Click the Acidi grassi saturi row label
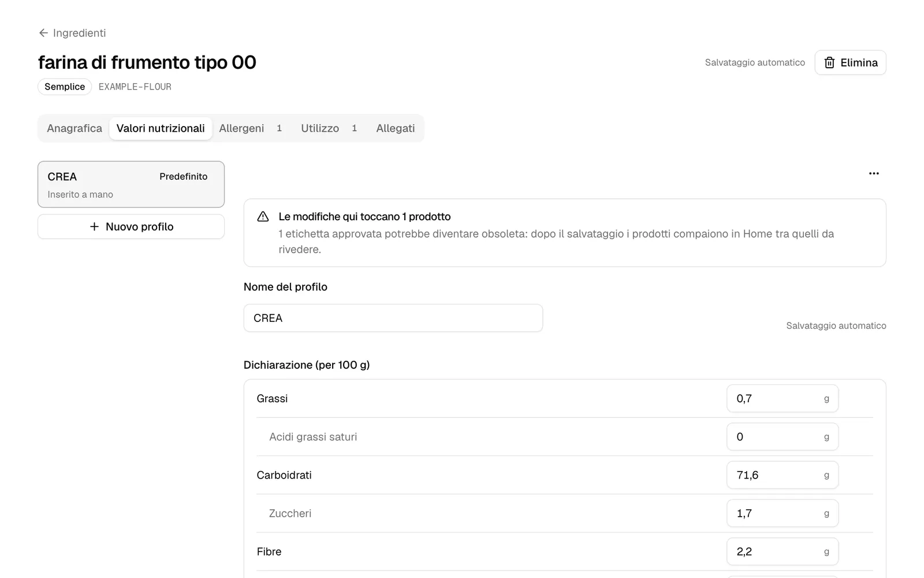 [313, 437]
